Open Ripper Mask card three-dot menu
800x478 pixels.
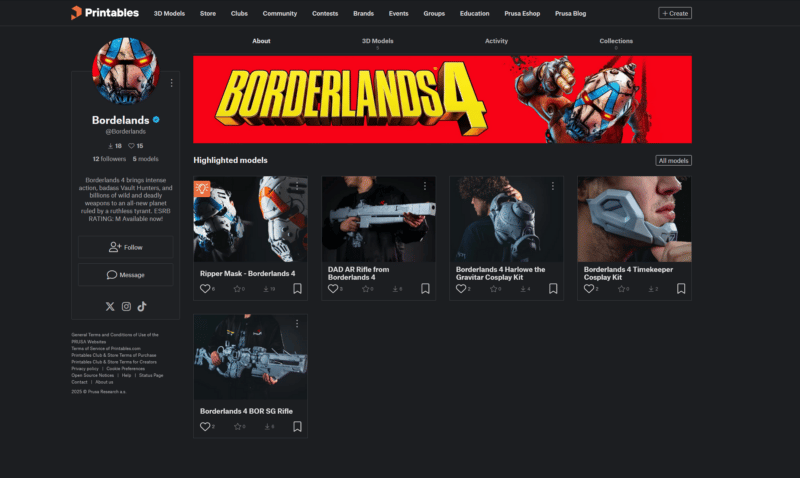pyautogui.click(x=297, y=186)
